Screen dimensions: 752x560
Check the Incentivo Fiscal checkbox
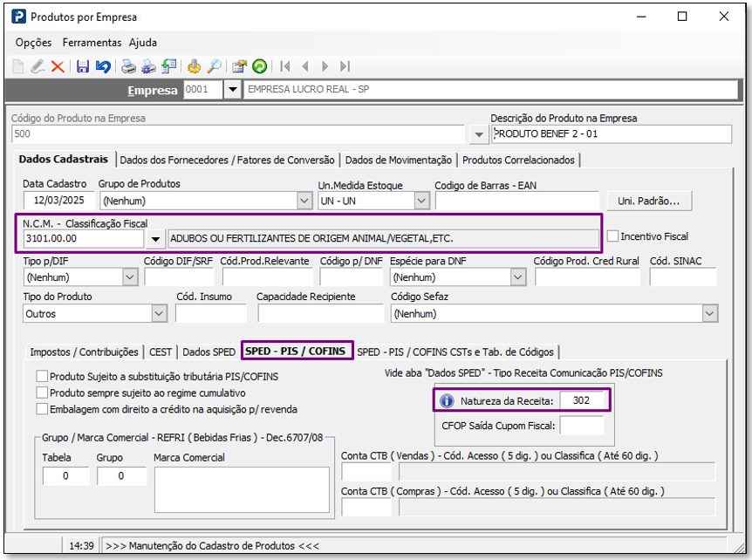pyautogui.click(x=613, y=236)
